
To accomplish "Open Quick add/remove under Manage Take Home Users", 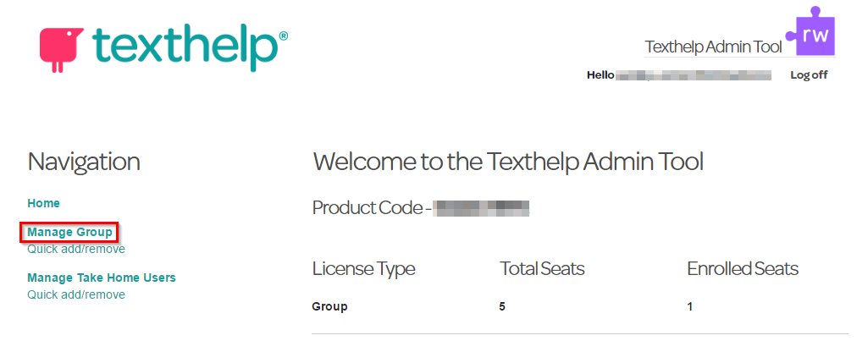I will tap(76, 294).
